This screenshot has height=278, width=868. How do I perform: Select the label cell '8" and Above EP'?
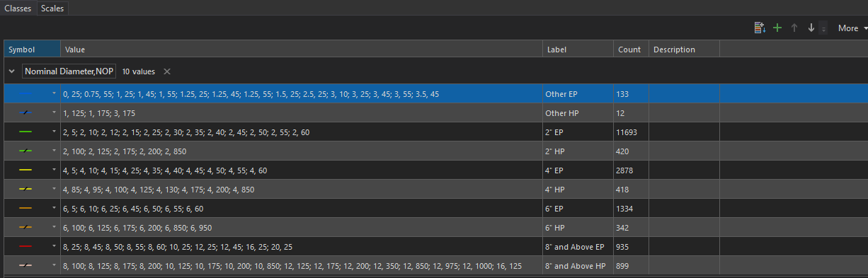(578, 246)
